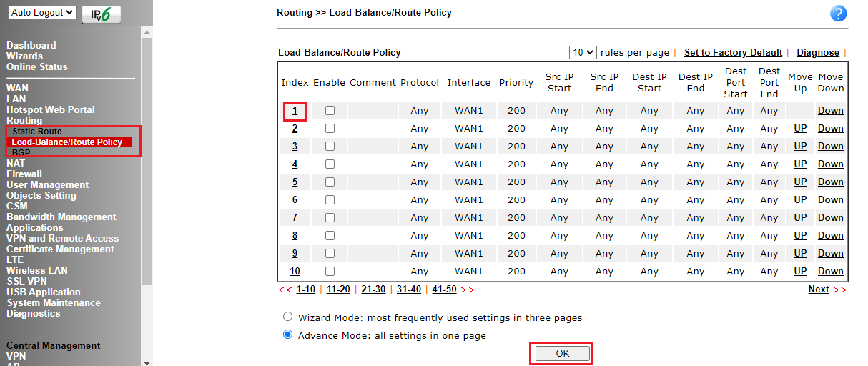Enable the checkbox for rule 1

click(330, 111)
